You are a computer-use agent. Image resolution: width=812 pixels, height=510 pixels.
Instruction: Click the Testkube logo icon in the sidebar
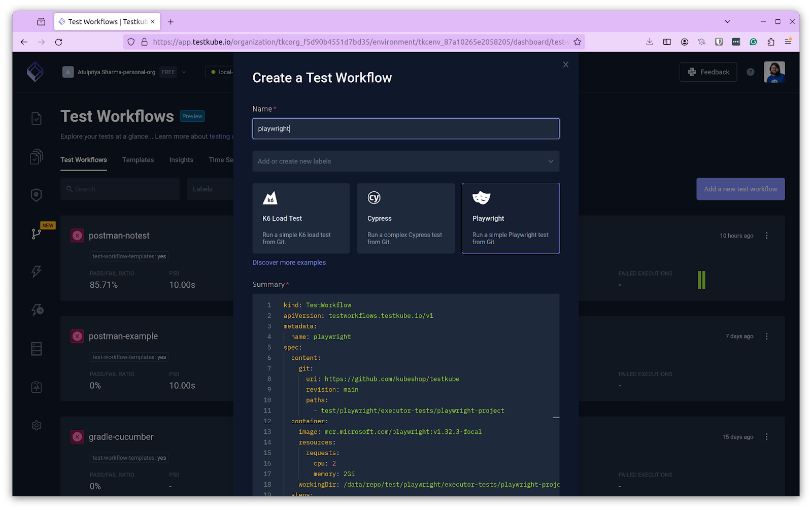click(x=35, y=72)
